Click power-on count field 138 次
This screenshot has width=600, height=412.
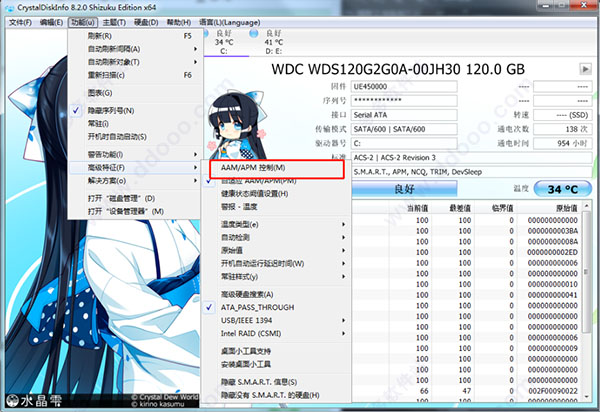562,129
